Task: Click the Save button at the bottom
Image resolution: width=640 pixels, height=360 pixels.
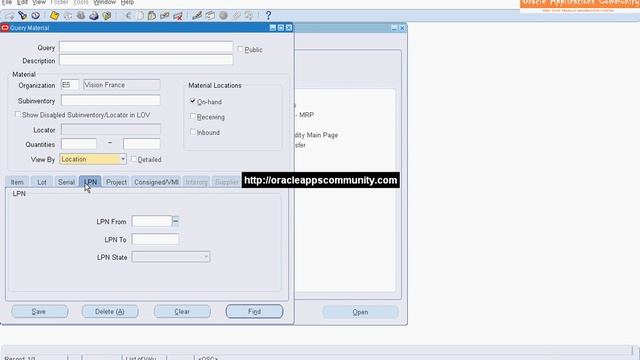Action: (x=40, y=311)
